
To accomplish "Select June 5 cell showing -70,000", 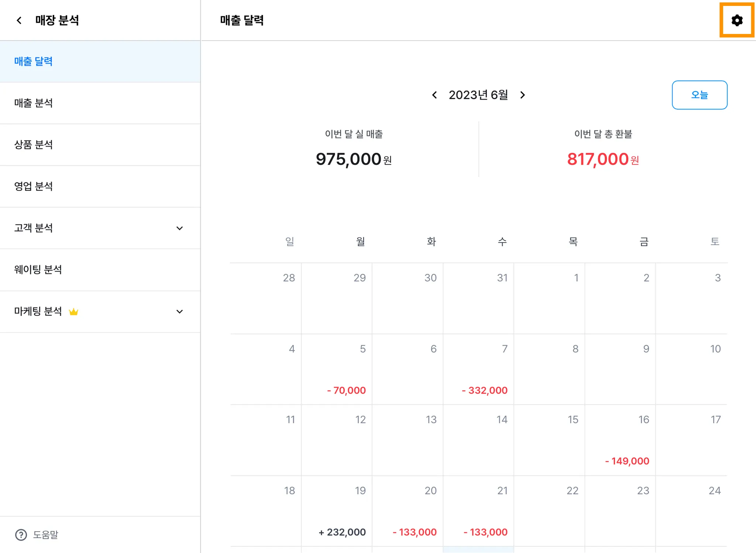I will [x=337, y=369].
